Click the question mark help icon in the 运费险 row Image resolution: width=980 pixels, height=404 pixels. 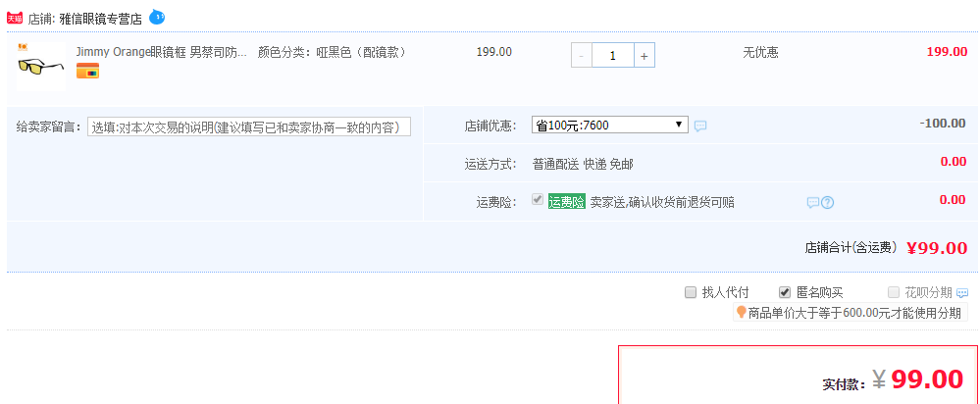coord(828,202)
